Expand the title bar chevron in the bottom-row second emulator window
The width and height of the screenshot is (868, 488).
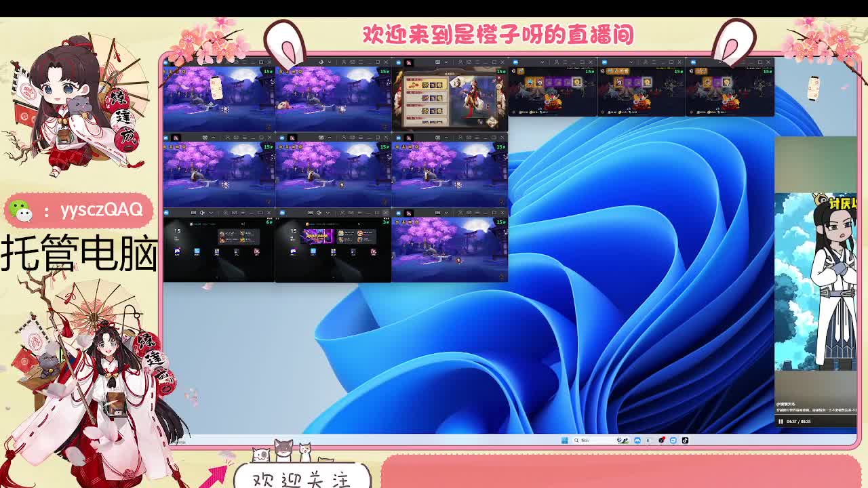tap(328, 212)
